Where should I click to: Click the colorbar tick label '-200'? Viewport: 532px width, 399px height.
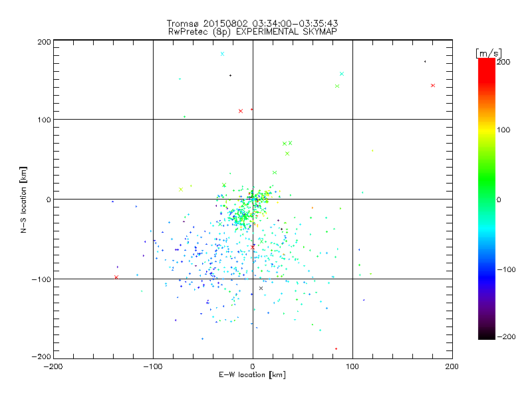[x=506, y=336]
